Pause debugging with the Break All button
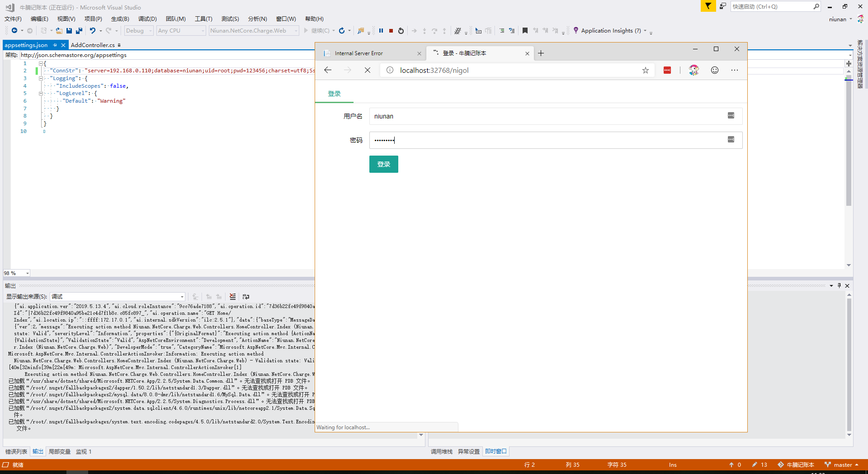868x474 pixels. pos(381,31)
